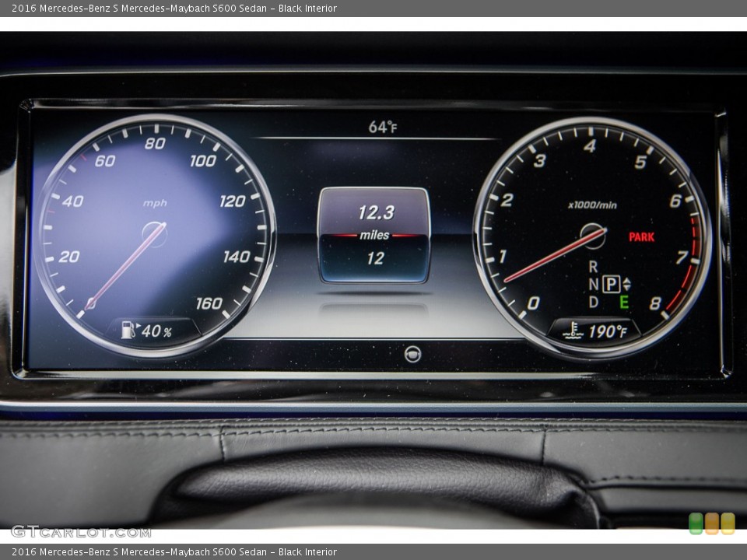
Task: Click the 3 mark on tachometer
Action: click(539, 161)
